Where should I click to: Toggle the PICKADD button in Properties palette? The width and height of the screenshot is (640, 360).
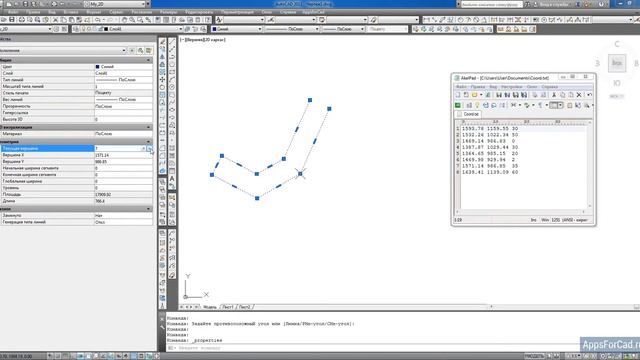132,50
